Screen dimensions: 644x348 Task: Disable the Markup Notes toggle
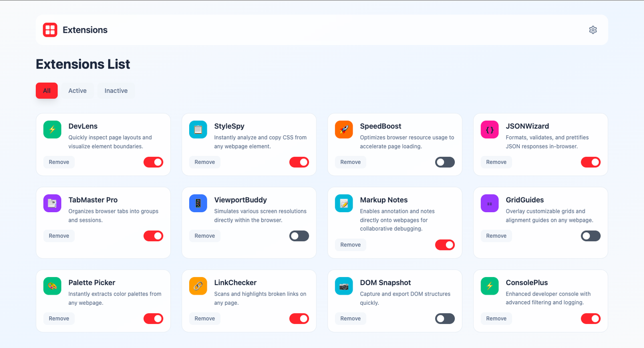pos(445,245)
